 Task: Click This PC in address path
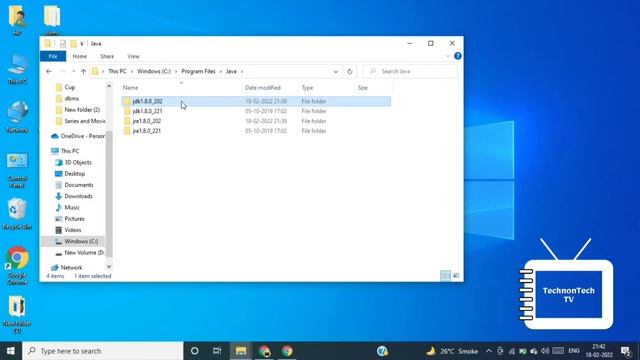click(x=118, y=71)
